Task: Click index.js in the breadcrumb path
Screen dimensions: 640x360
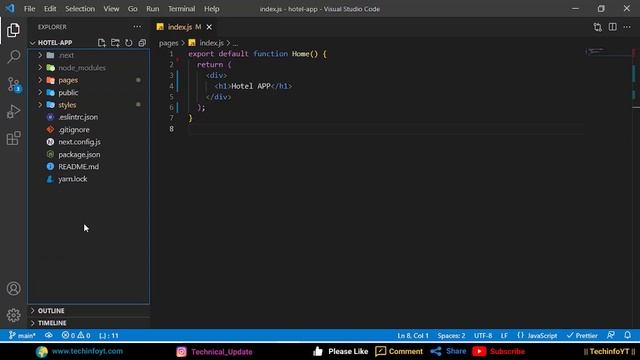Action: pos(211,43)
